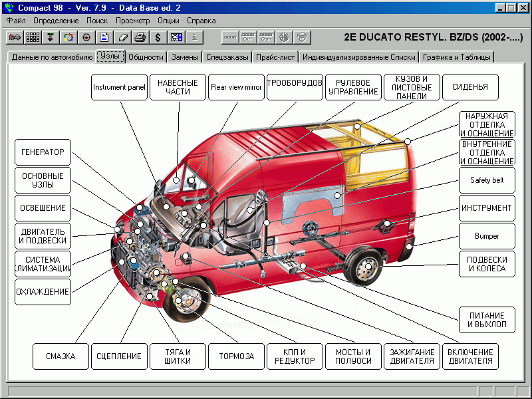Viewport: 532px width, 399px height.
Task: Click the rear wheel hotspot on the van
Action: tap(368, 267)
